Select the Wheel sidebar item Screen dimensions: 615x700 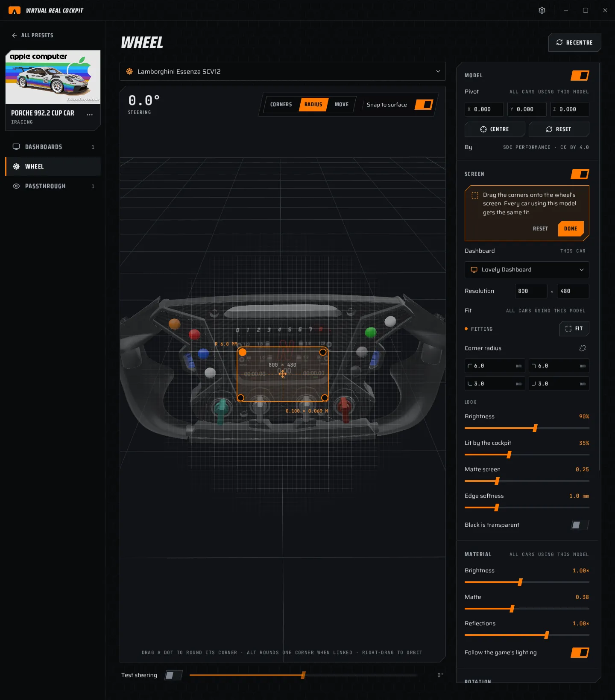(53, 166)
